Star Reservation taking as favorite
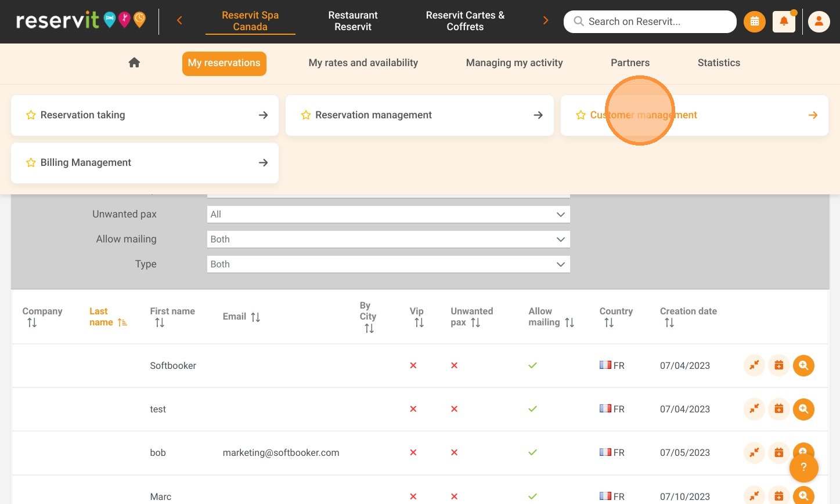 pos(31,115)
